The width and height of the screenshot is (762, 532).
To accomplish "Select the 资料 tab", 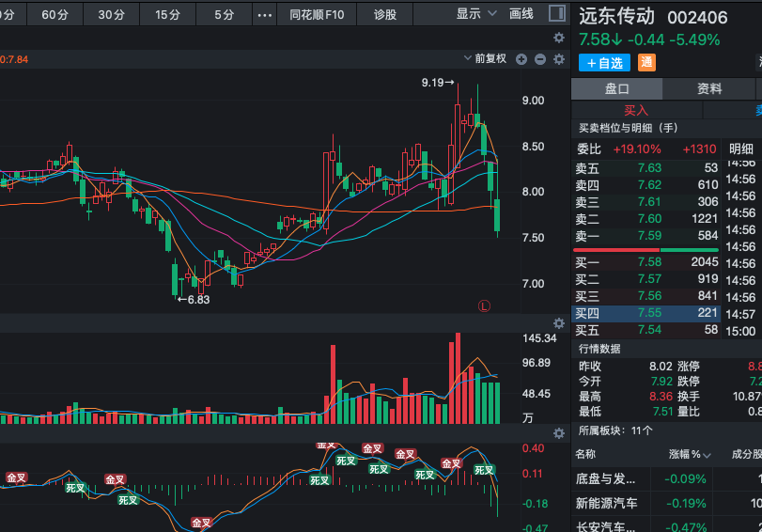I will point(709,89).
